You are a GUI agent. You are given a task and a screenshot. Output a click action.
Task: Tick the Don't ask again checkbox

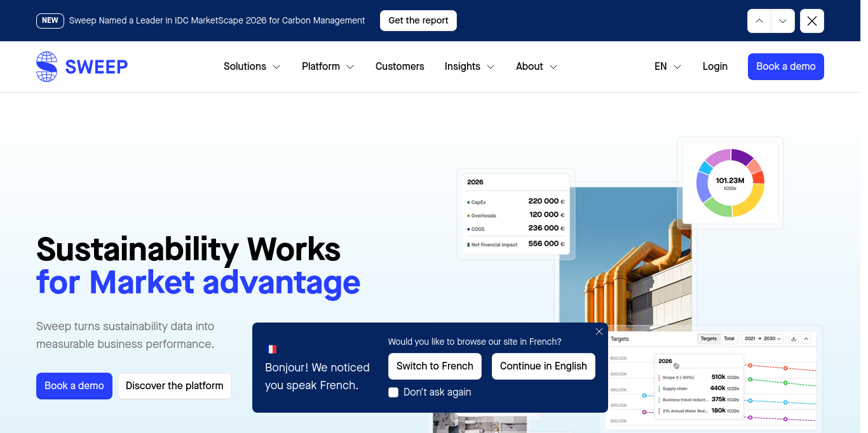[x=393, y=392]
